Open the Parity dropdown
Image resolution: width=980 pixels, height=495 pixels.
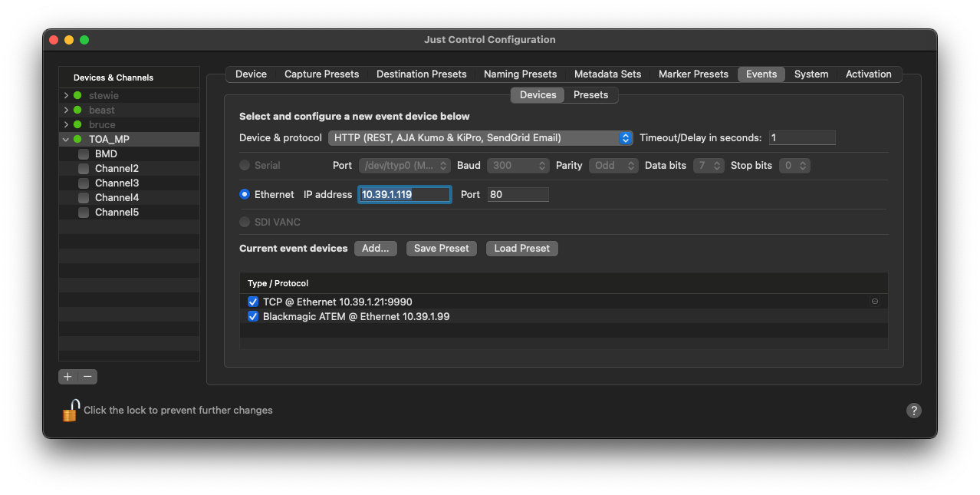pyautogui.click(x=613, y=166)
